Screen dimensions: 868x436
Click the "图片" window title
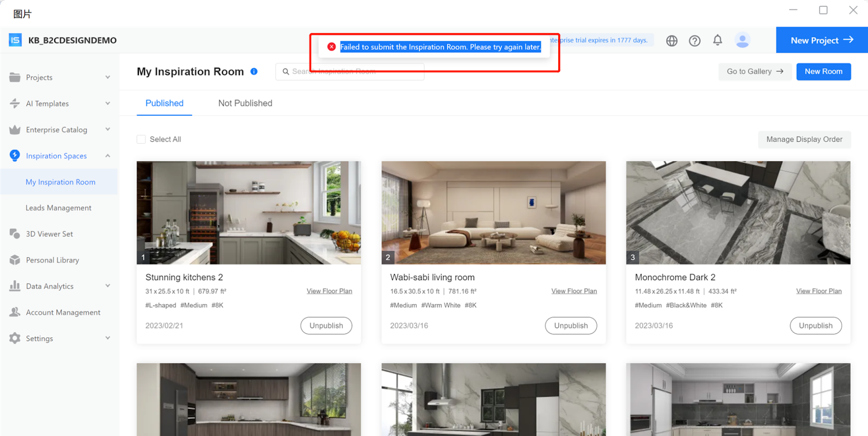click(22, 14)
